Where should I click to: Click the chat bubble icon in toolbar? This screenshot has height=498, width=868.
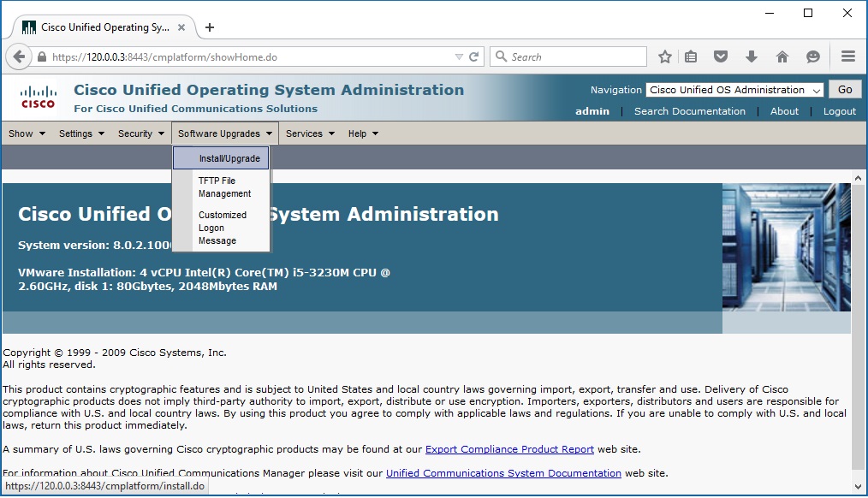812,56
